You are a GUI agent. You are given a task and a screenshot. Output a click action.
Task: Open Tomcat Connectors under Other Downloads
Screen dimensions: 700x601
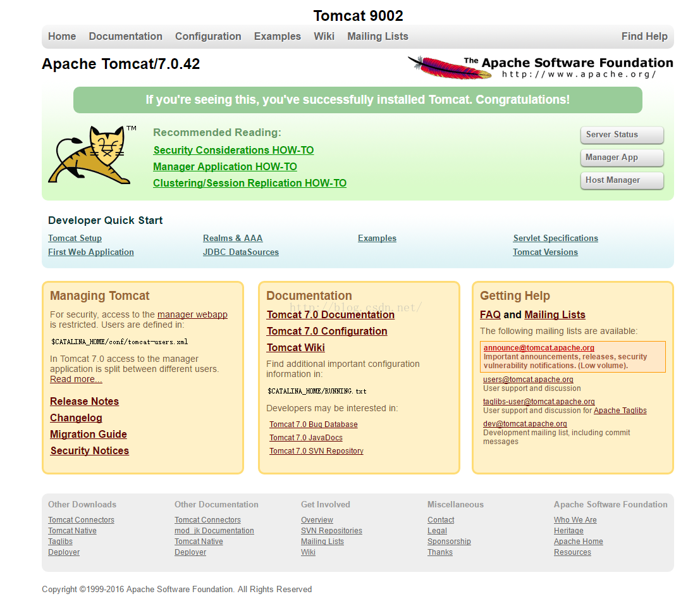[x=81, y=520]
